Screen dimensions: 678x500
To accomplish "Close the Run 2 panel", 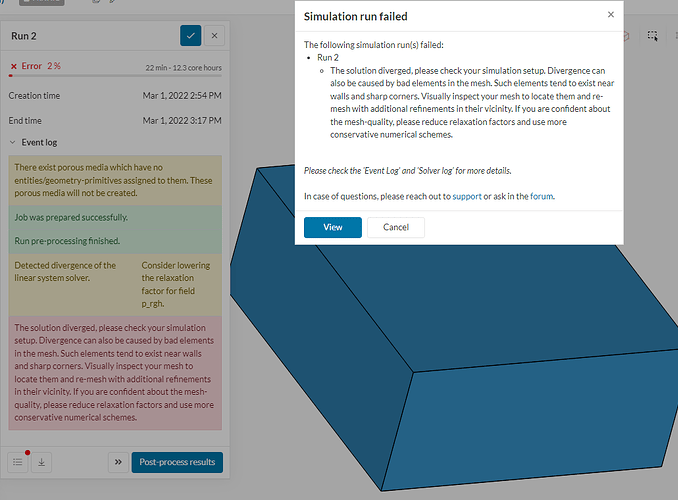I will tap(216, 35).
